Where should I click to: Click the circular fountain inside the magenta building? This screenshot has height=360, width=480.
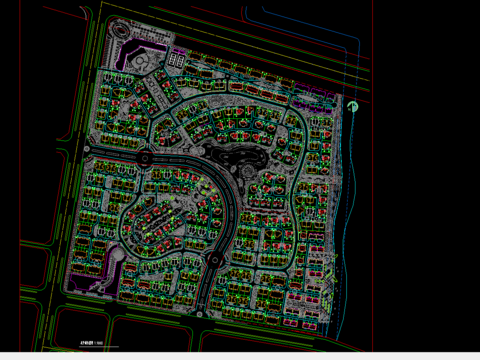click(140, 62)
